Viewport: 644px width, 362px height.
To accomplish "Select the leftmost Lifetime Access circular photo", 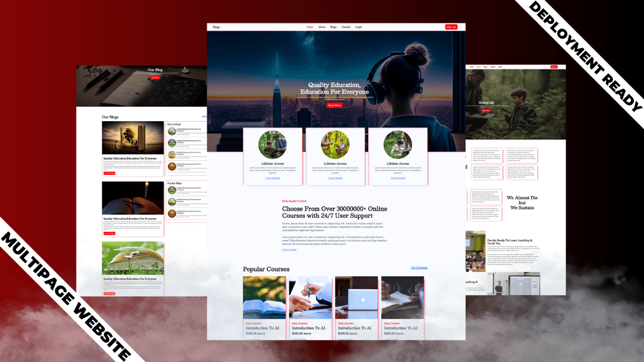I will click(273, 145).
